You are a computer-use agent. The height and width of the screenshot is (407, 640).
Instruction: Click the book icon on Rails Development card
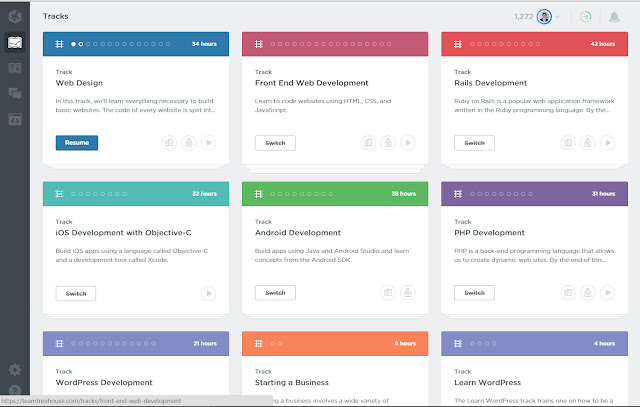568,143
